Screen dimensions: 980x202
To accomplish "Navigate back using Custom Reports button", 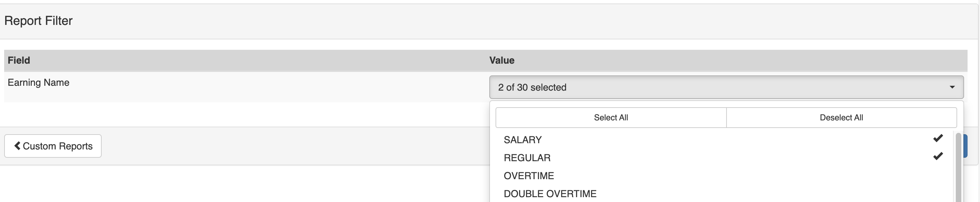I will (52, 146).
